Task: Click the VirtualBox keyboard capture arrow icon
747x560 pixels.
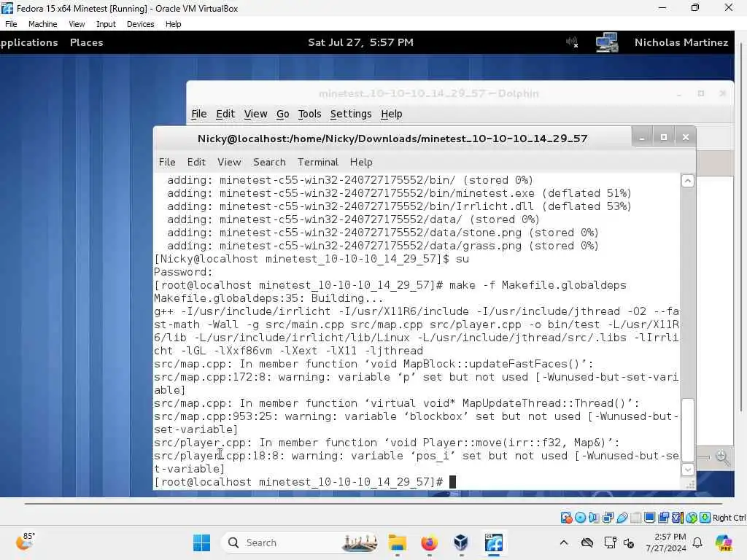Action: [705, 518]
